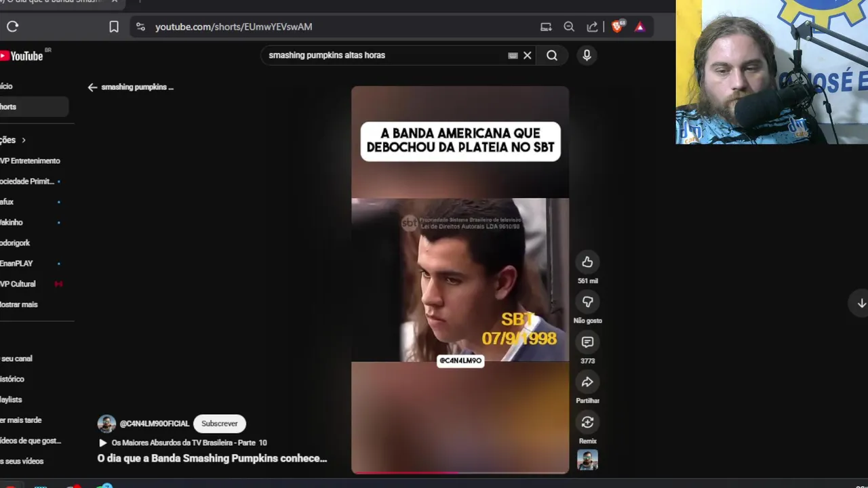Click the address bar URL youtube.com/shorts

tap(233, 26)
